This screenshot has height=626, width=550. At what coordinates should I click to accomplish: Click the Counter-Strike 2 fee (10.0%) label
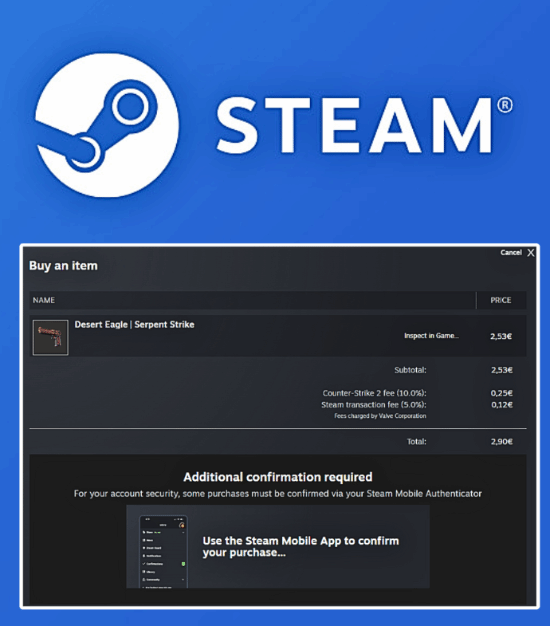(x=374, y=393)
